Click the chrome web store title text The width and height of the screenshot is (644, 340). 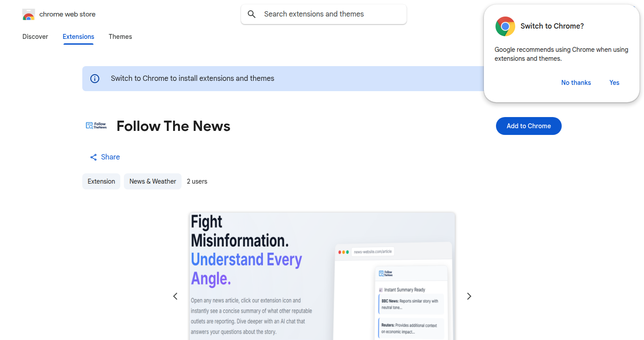(x=68, y=14)
